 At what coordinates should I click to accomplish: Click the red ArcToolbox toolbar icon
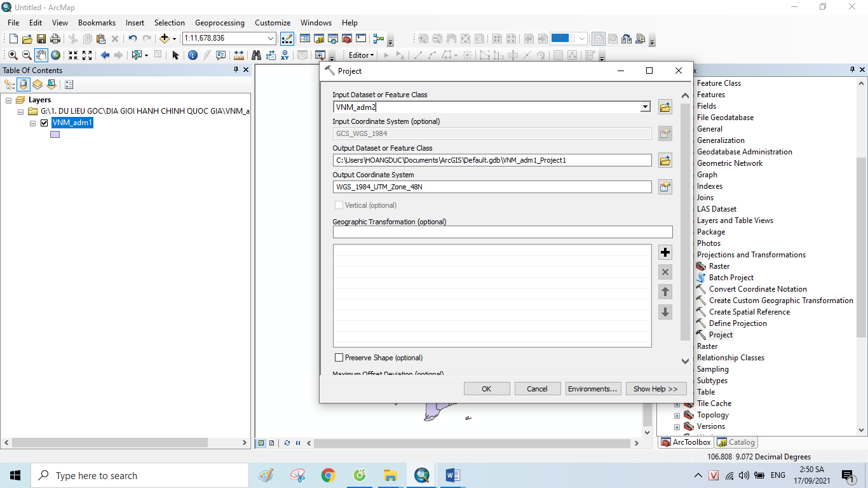[346, 39]
